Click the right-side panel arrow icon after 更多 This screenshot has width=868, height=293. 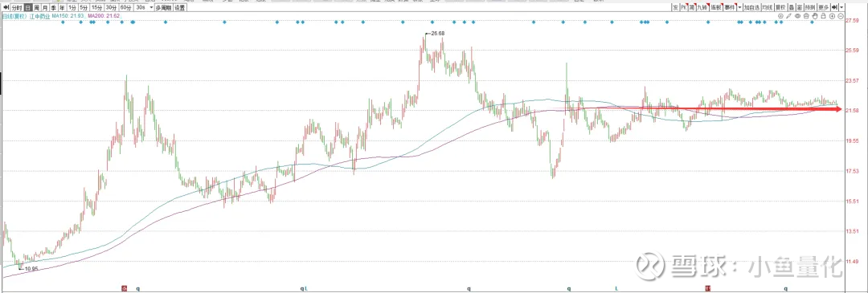(x=834, y=8)
